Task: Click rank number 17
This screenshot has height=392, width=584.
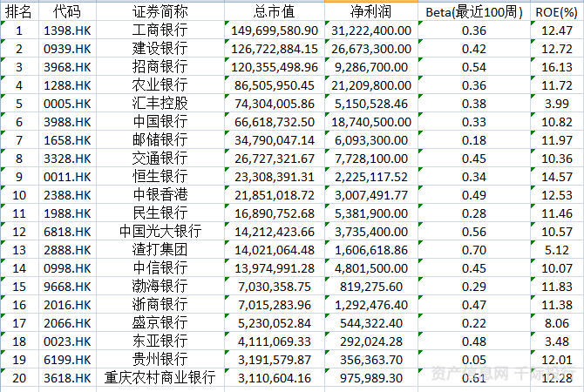Action: pyautogui.click(x=19, y=323)
